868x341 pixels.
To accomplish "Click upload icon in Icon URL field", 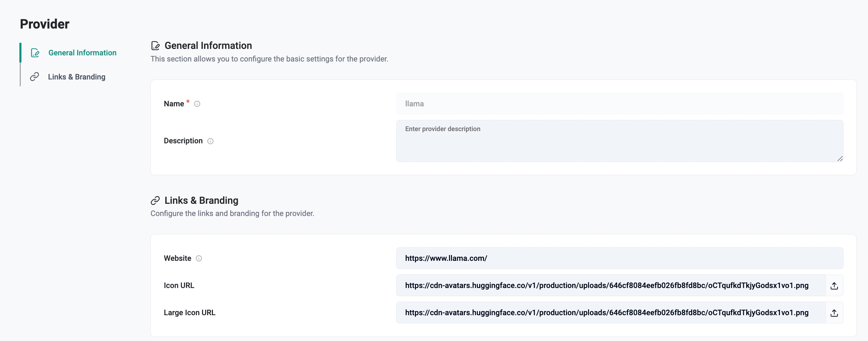I will [834, 286].
